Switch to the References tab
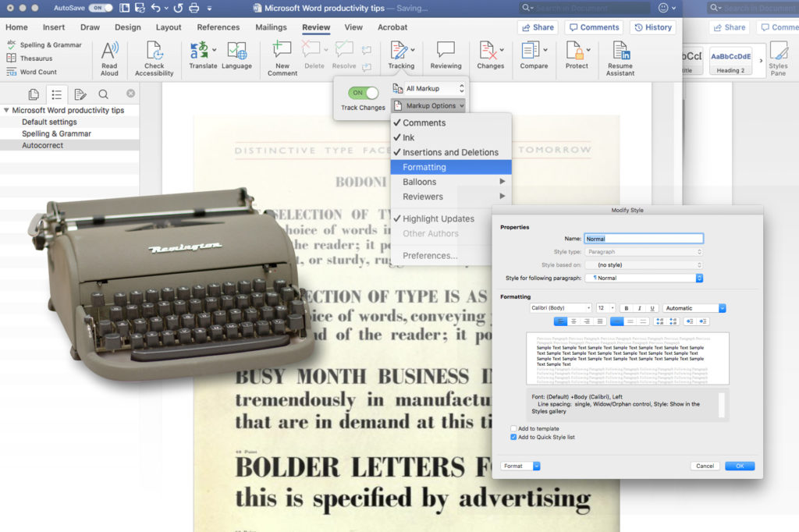Viewport: 799px width, 532px height. [218, 27]
